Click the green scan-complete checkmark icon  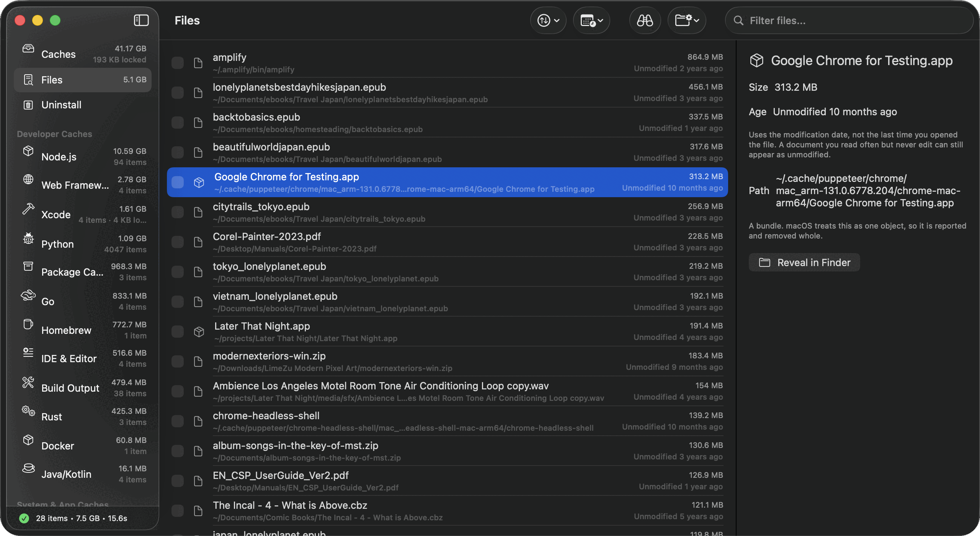coord(24,518)
